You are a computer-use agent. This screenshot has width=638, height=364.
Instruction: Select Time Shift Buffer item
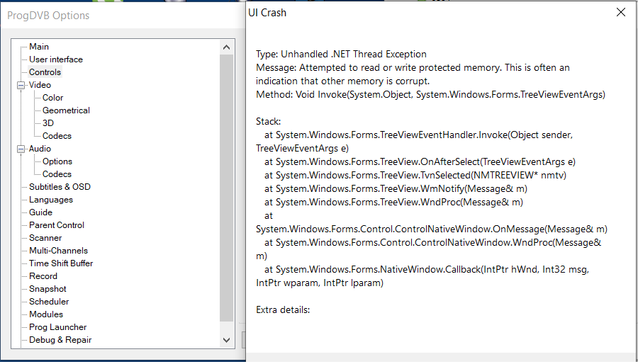(x=61, y=263)
